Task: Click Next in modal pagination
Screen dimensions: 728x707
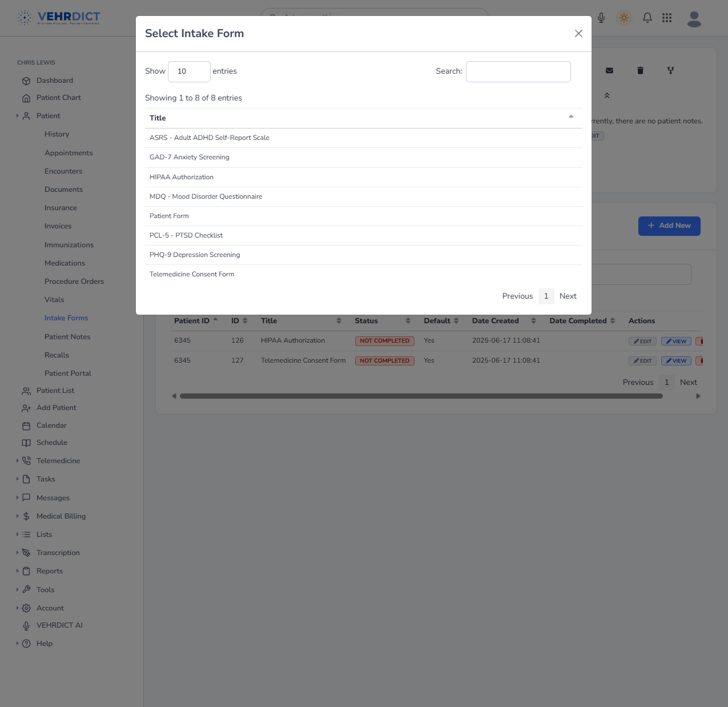Action: (568, 296)
